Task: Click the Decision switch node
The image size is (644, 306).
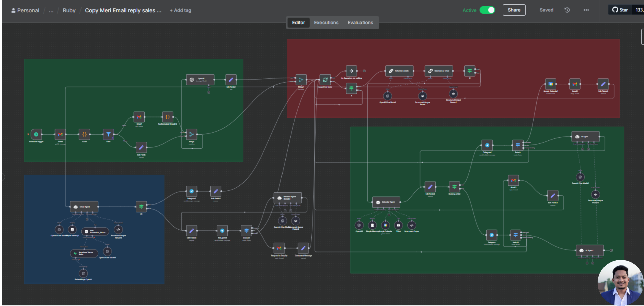Action: pos(246,230)
